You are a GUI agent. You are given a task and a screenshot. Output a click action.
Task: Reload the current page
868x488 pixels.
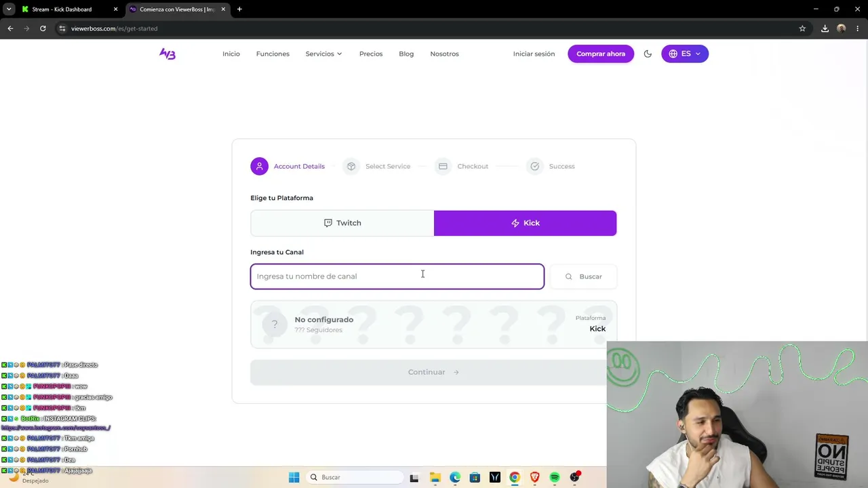(43, 28)
